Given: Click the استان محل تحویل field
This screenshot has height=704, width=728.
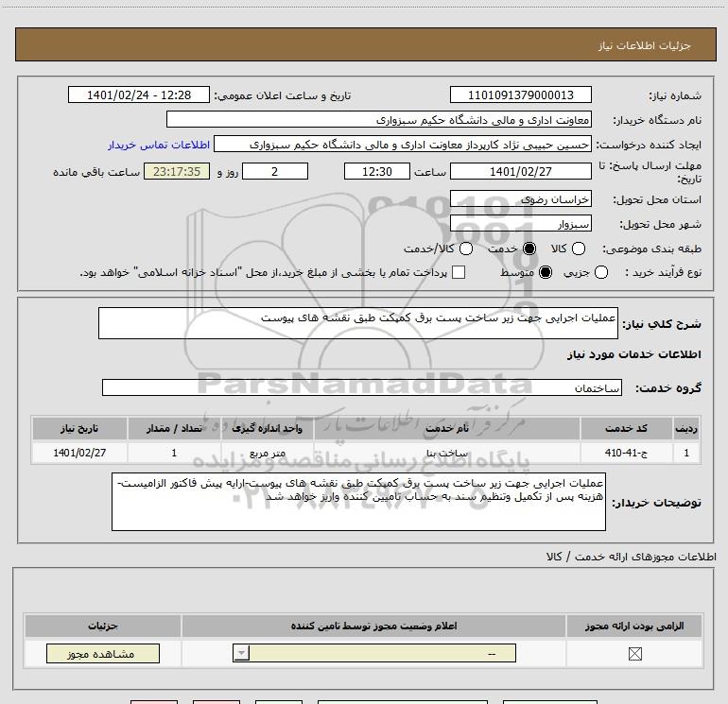Looking at the screenshot, I should tap(520, 199).
